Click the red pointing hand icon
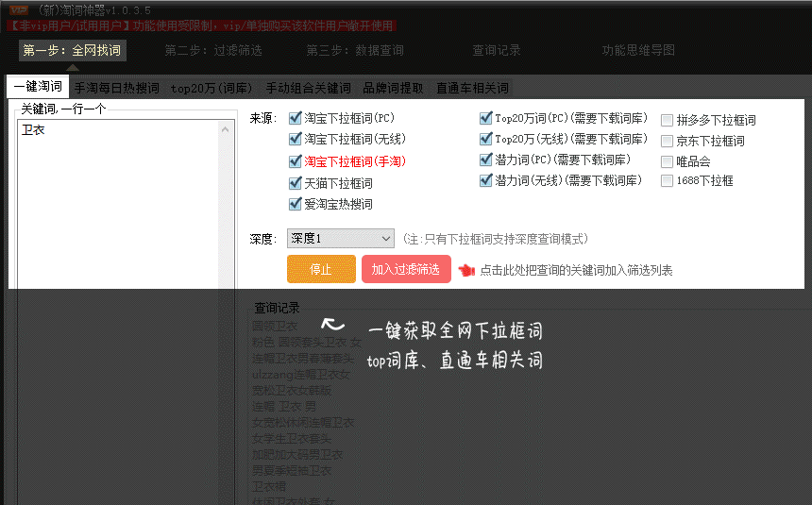This screenshot has width=812, height=505. [x=466, y=270]
